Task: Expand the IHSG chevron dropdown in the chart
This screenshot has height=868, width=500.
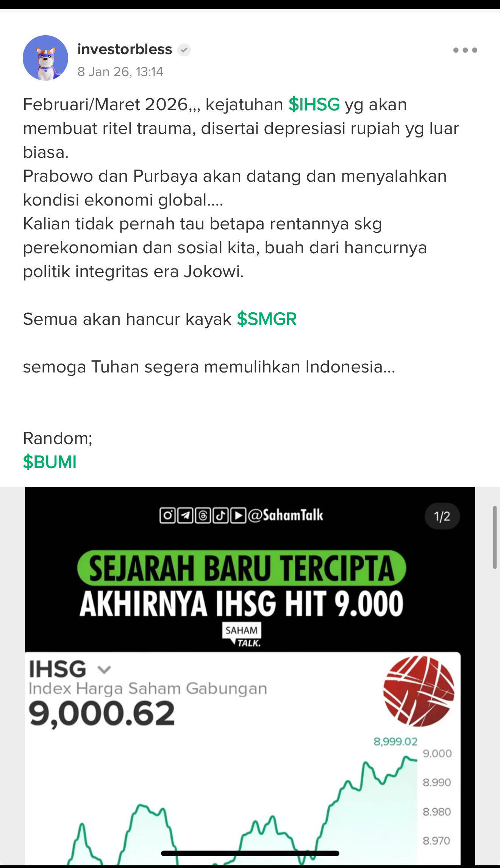Action: pos(104,670)
